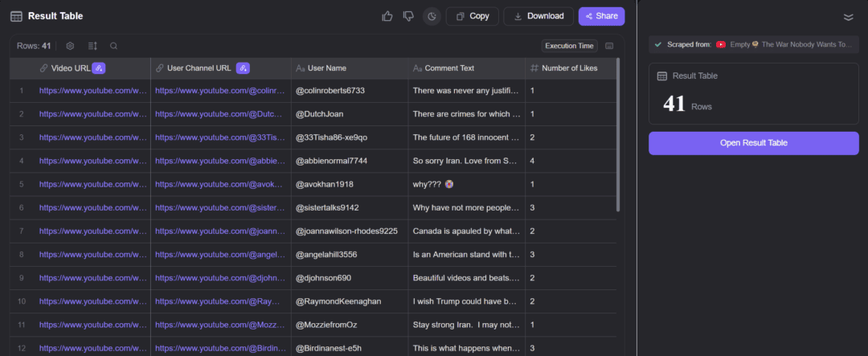The image size is (868, 356).
Task: Select the @DutchJoan user name cell
Action: point(350,113)
